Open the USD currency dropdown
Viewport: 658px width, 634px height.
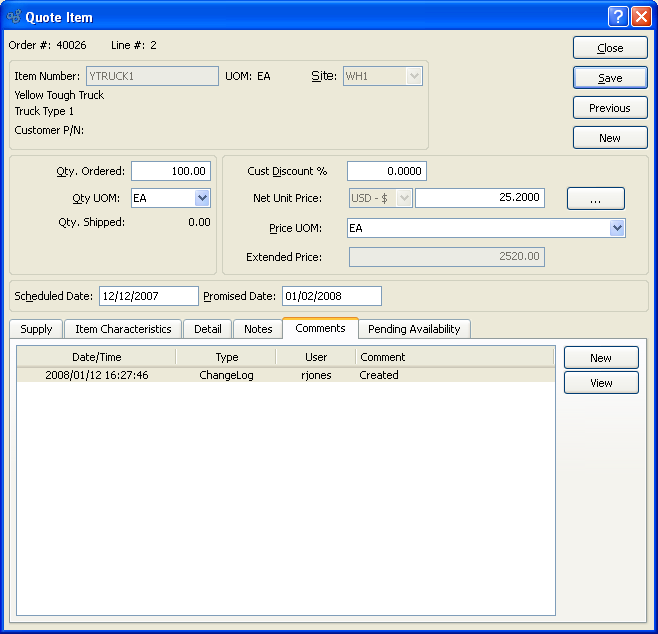pos(404,198)
